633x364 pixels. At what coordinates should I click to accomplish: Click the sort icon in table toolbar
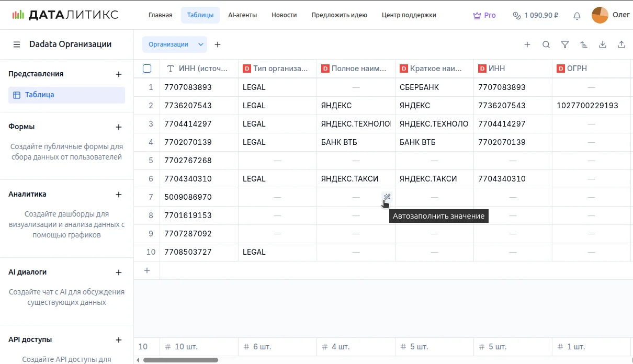[584, 44]
